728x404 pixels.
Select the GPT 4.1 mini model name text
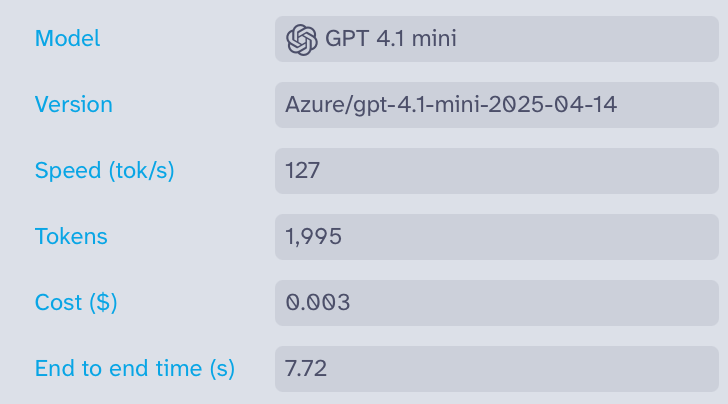391,39
